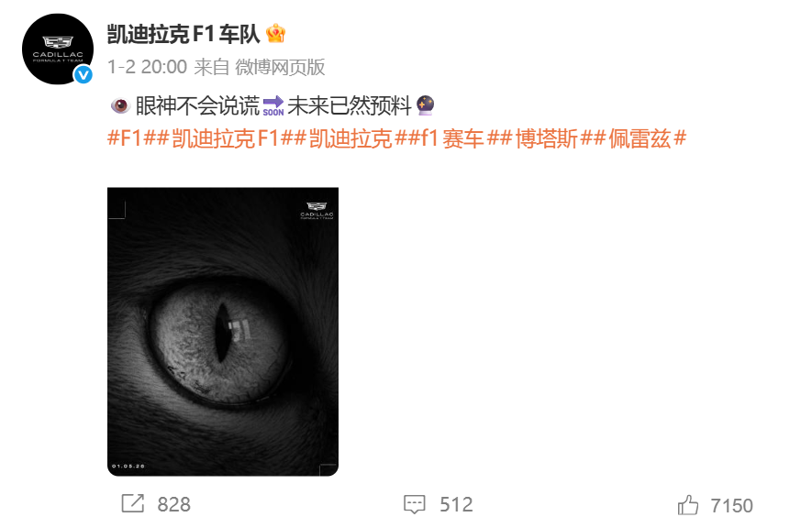Like the post with thumbs-up icon
The height and width of the screenshot is (528, 812).
pyautogui.click(x=688, y=505)
